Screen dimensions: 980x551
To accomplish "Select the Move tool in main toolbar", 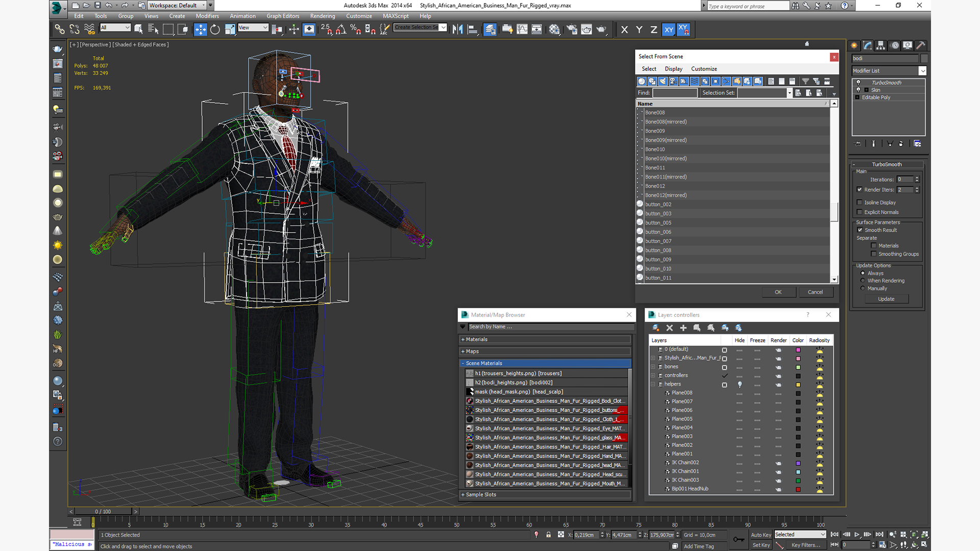I will 201,30.
